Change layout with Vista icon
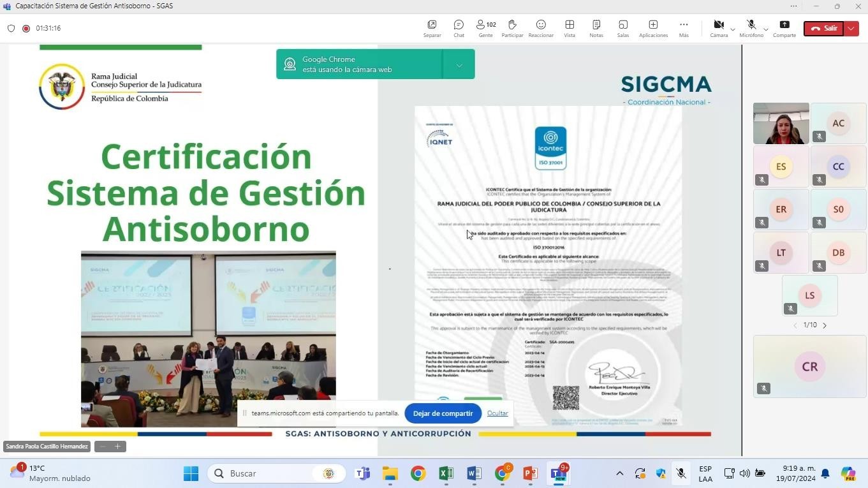Viewport: 868px width, 488px height. coord(570,25)
